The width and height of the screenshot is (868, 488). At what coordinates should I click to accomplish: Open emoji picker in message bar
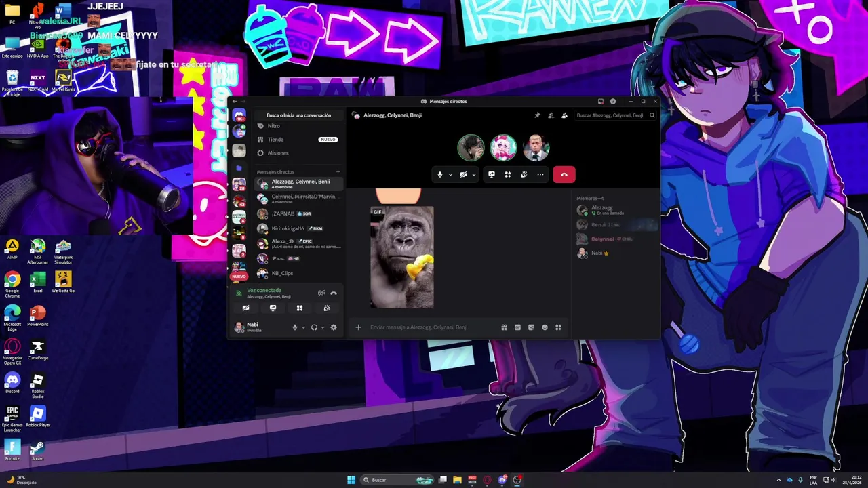tap(545, 327)
